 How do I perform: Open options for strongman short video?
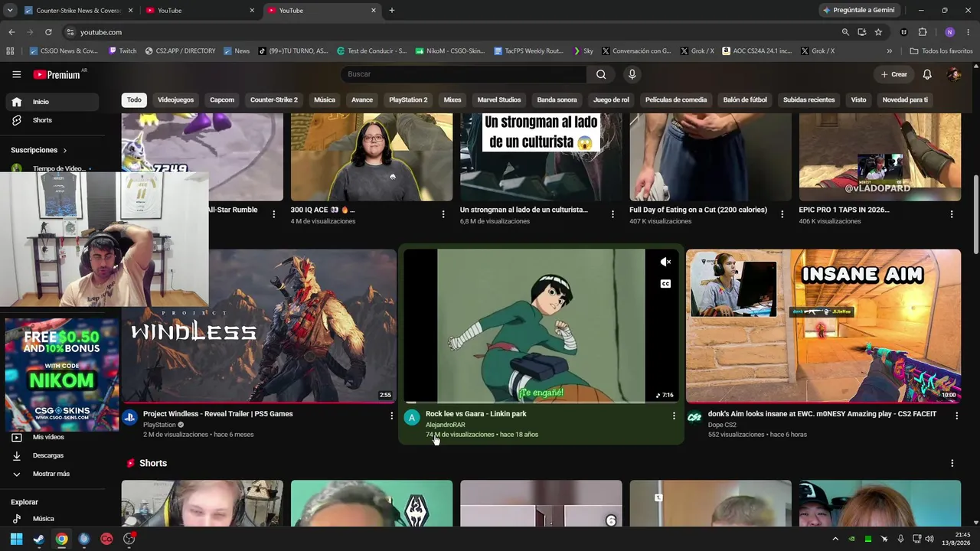[612, 214]
